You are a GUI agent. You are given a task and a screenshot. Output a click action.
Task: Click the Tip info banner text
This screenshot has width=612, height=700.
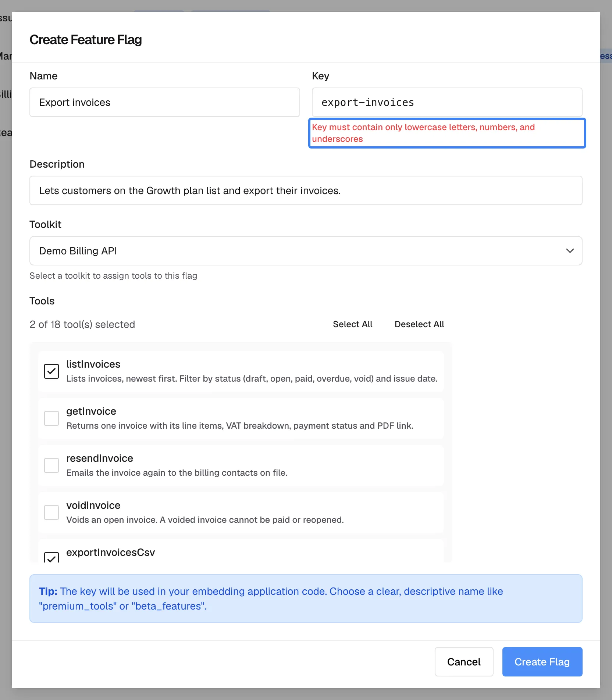271,599
